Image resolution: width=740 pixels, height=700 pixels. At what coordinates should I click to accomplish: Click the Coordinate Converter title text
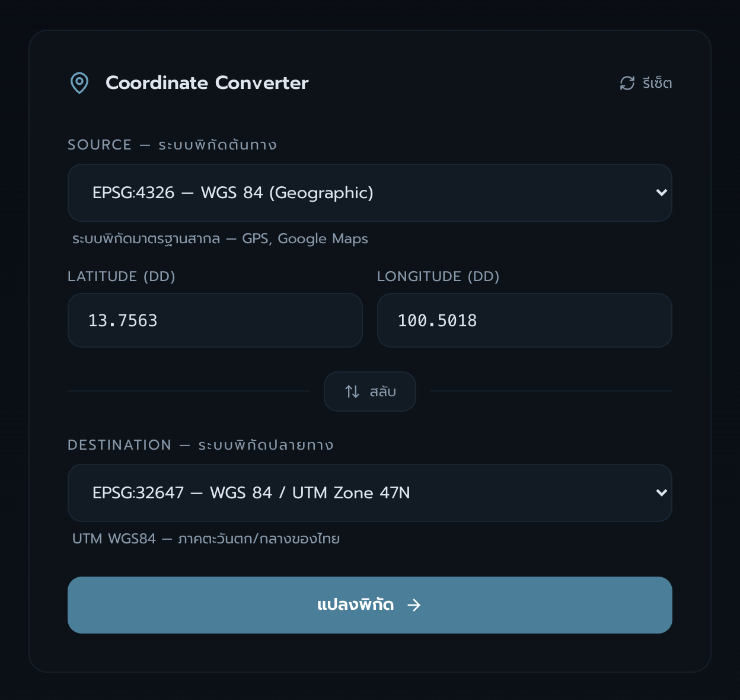pyautogui.click(x=207, y=82)
